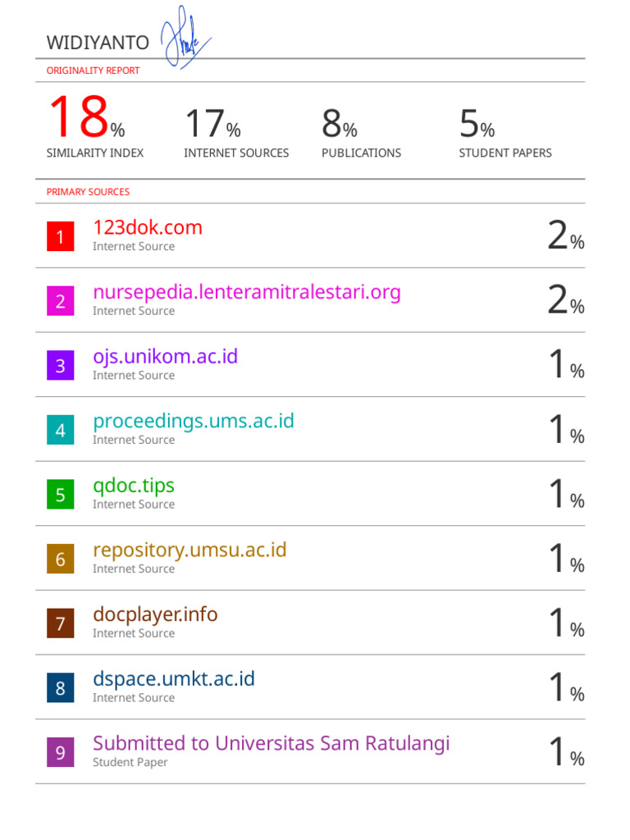Click the Primary Sources section heading
The image size is (630, 840).
(x=88, y=192)
